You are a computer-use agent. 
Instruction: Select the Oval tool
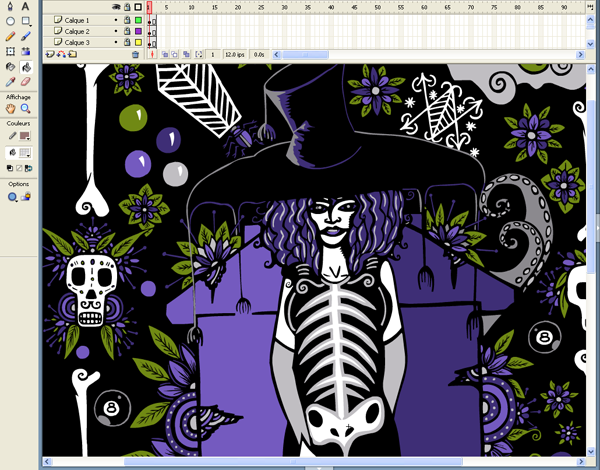[11, 21]
